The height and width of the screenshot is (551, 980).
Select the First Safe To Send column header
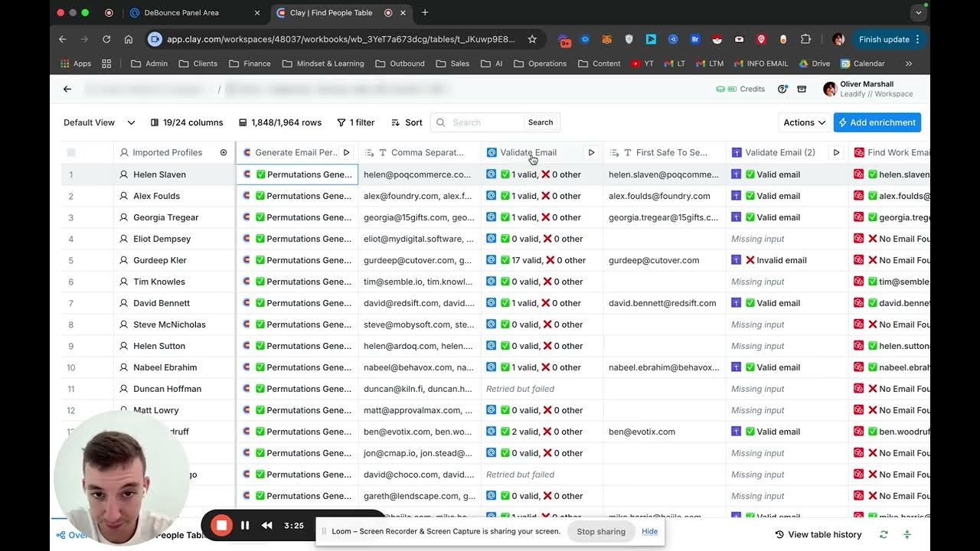665,153
